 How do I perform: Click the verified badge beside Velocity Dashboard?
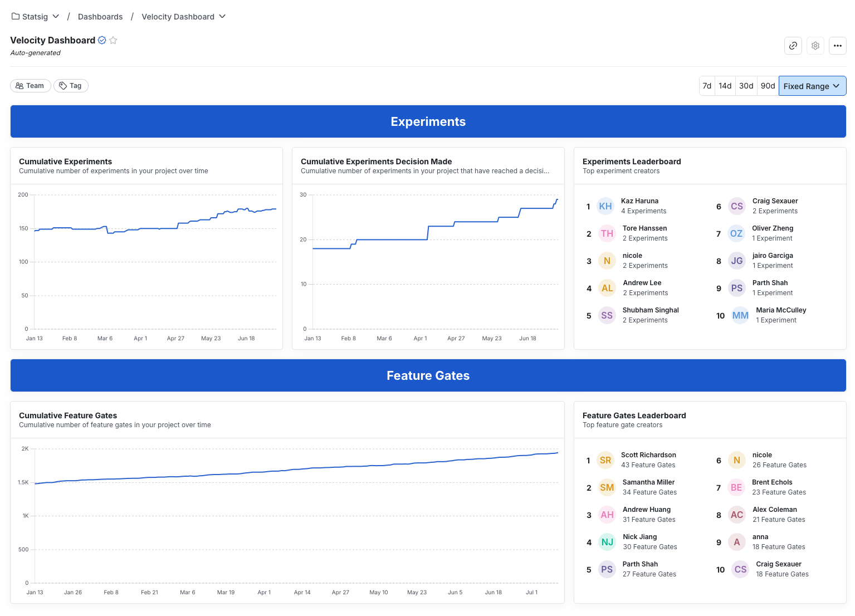pos(102,40)
